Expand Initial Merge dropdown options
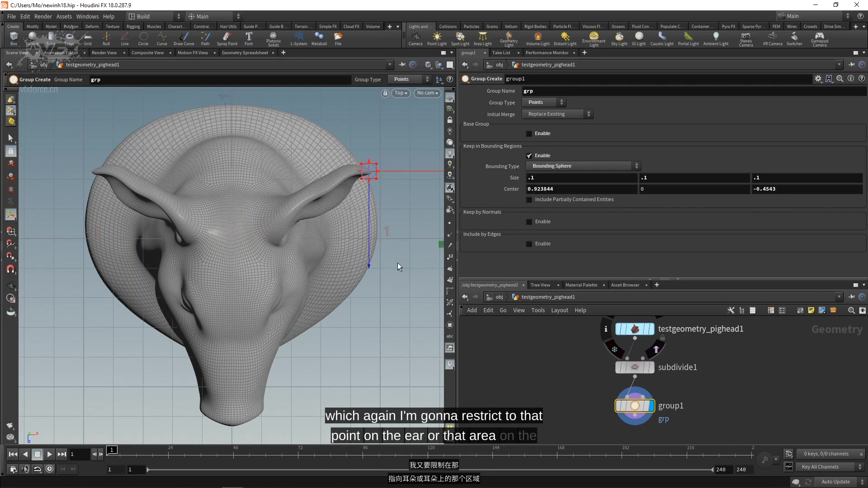Viewport: 868px width, 488px height. (x=588, y=114)
